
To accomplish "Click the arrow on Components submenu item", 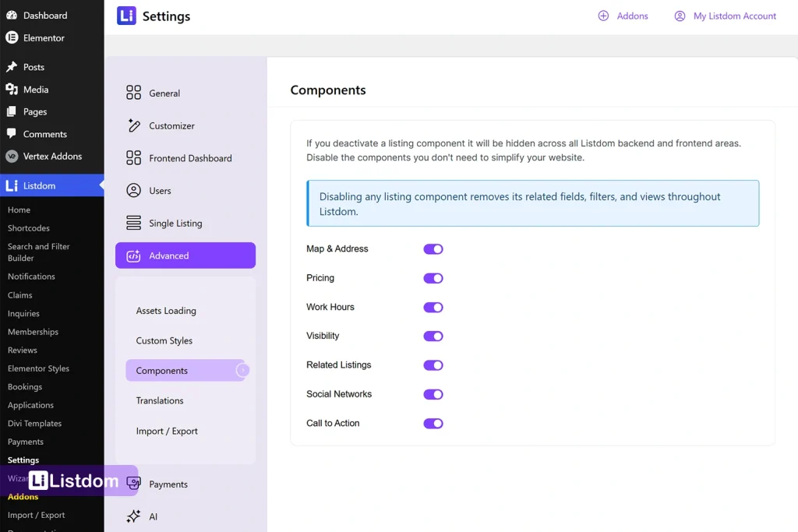I will pos(243,370).
